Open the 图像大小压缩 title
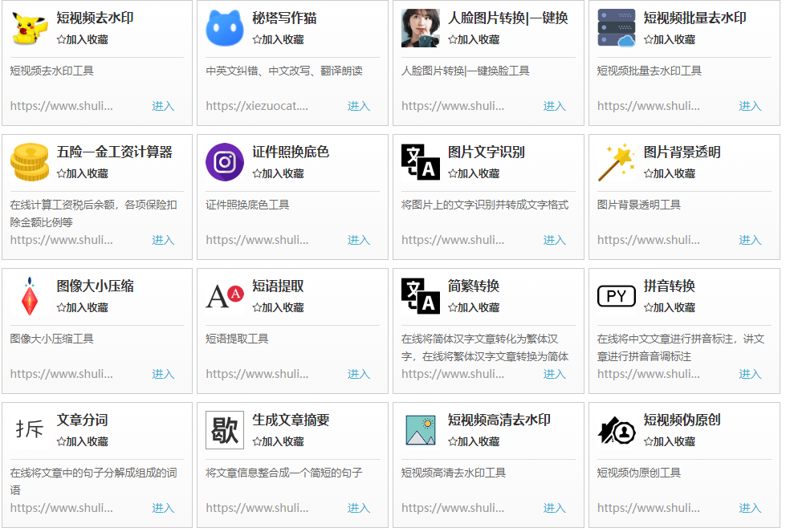The image size is (786, 532). point(95,286)
